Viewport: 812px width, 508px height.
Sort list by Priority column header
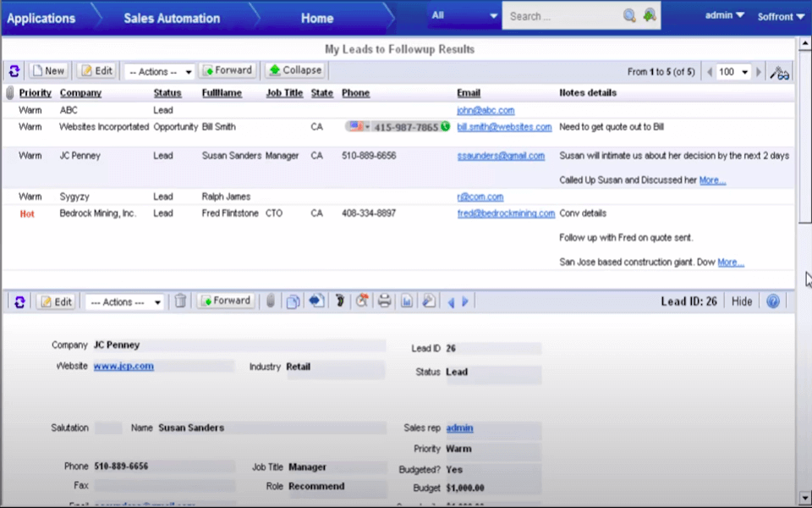[36, 93]
